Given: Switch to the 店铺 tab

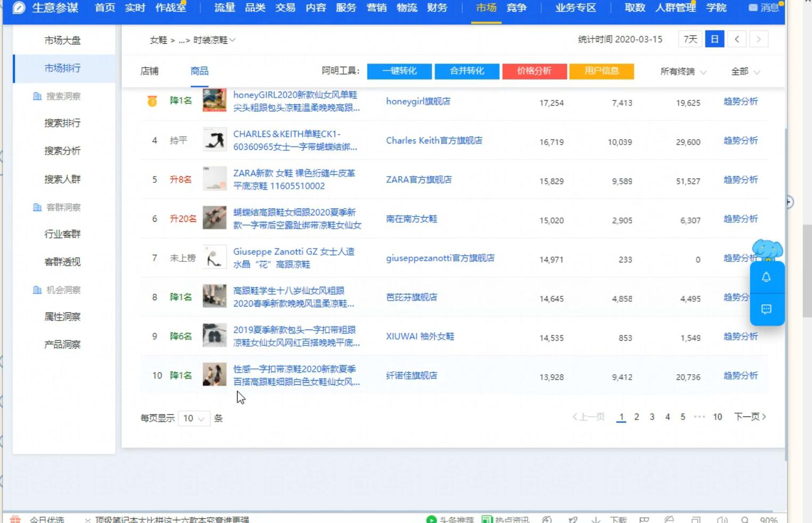Looking at the screenshot, I should point(149,71).
